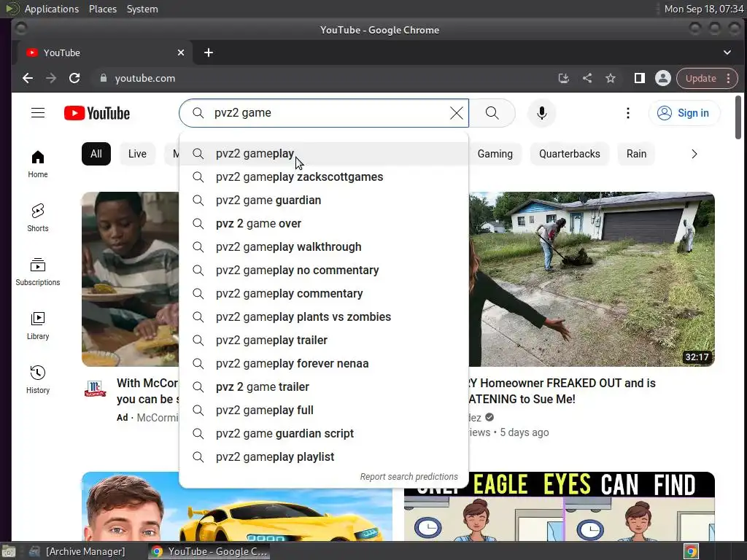Click the magnifier search button

(x=492, y=113)
